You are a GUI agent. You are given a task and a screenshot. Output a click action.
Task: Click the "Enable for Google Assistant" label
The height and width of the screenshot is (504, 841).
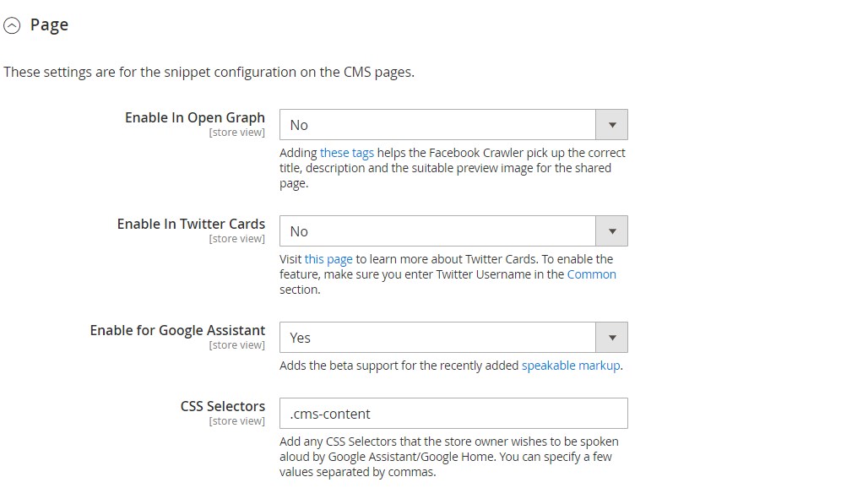pos(177,330)
